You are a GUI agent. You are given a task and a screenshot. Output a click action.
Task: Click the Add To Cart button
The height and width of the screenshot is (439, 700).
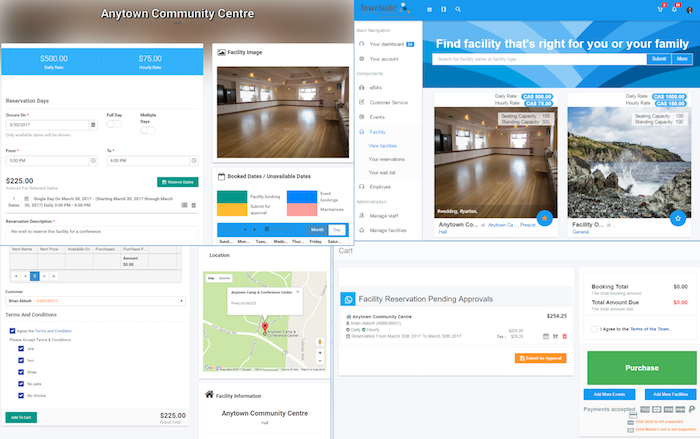[x=21, y=417]
